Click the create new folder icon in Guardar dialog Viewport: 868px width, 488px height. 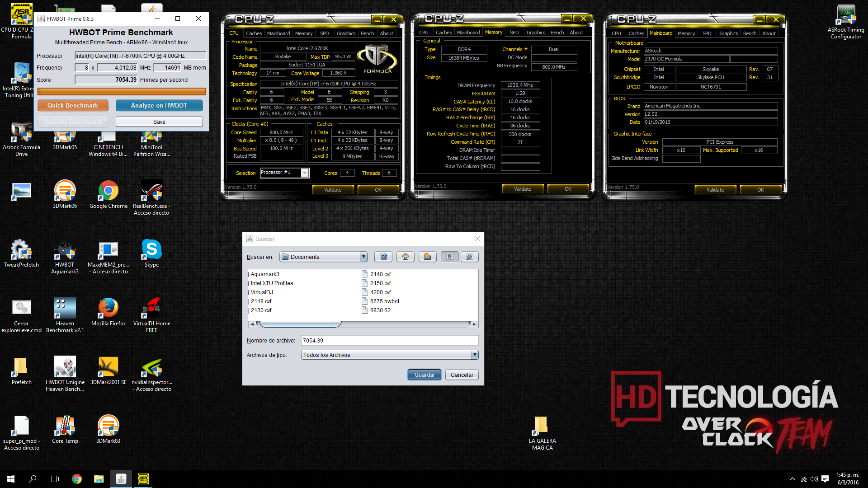tap(427, 257)
